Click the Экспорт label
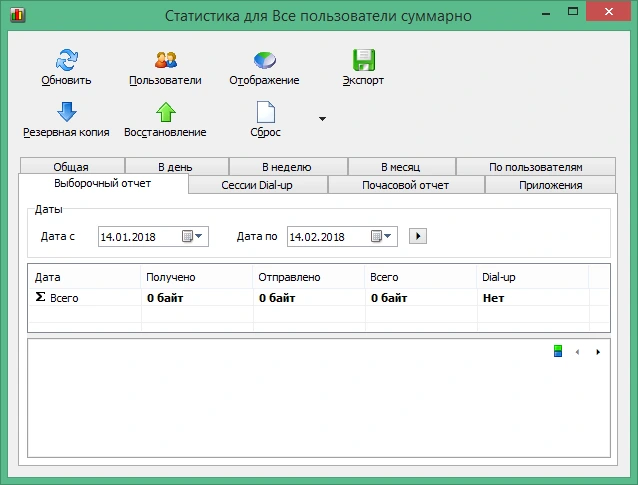 click(363, 80)
